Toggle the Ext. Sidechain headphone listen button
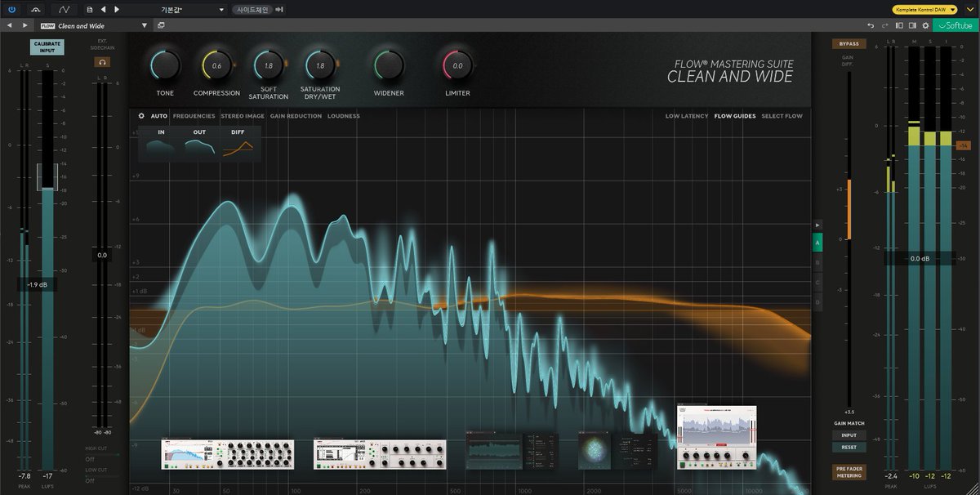This screenshot has width=980, height=495. point(104,61)
